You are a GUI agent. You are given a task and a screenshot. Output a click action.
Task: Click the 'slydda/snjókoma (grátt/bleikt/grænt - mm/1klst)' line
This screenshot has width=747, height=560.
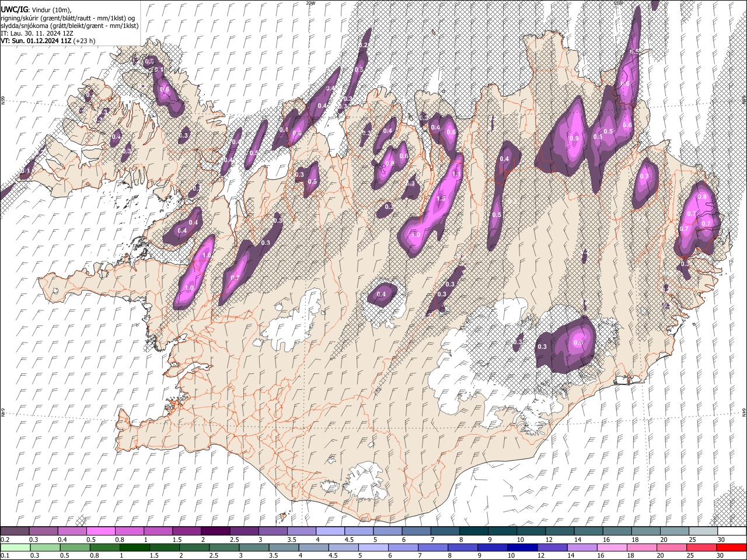tap(69, 26)
